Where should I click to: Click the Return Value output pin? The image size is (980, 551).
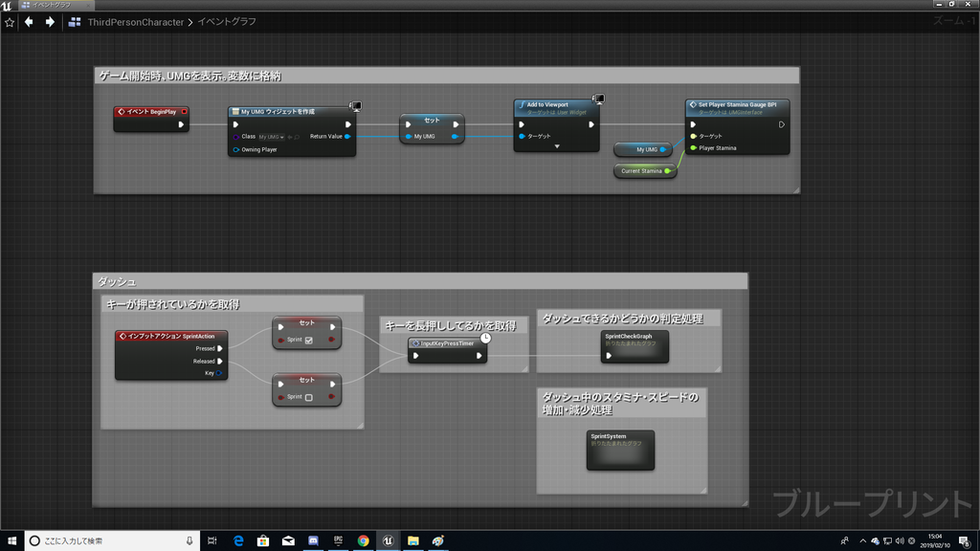[x=347, y=136]
